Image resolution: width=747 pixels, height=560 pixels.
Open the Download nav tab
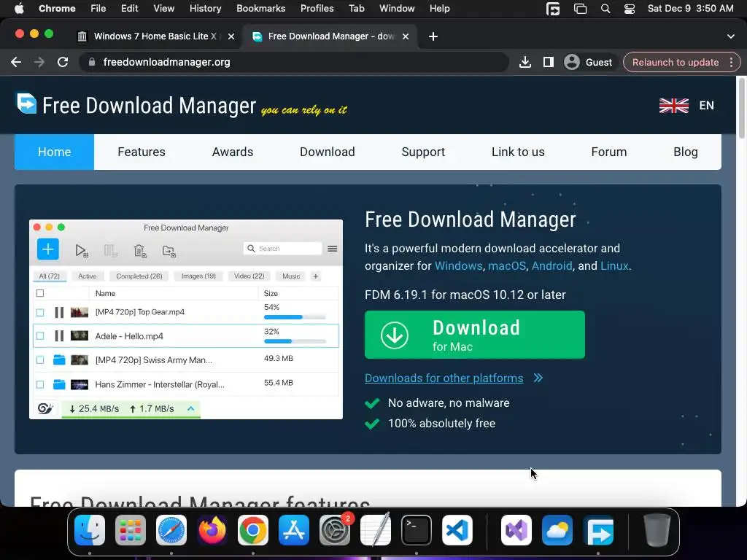point(328,152)
